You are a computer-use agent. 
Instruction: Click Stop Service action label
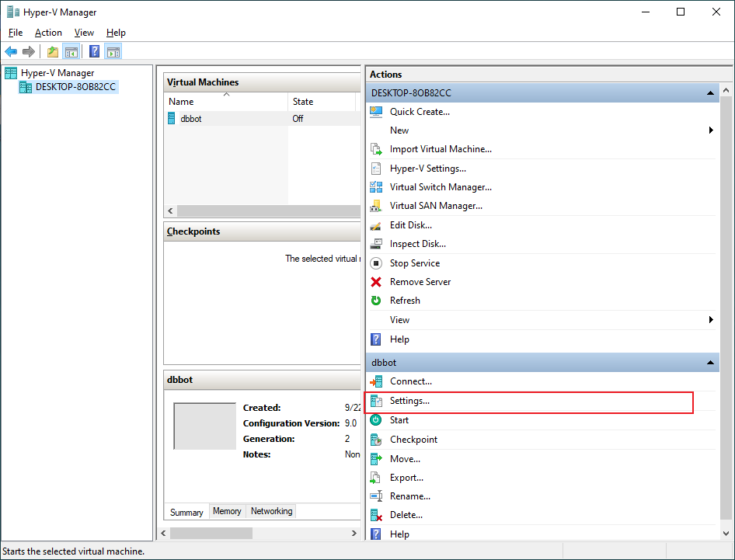[x=415, y=263]
